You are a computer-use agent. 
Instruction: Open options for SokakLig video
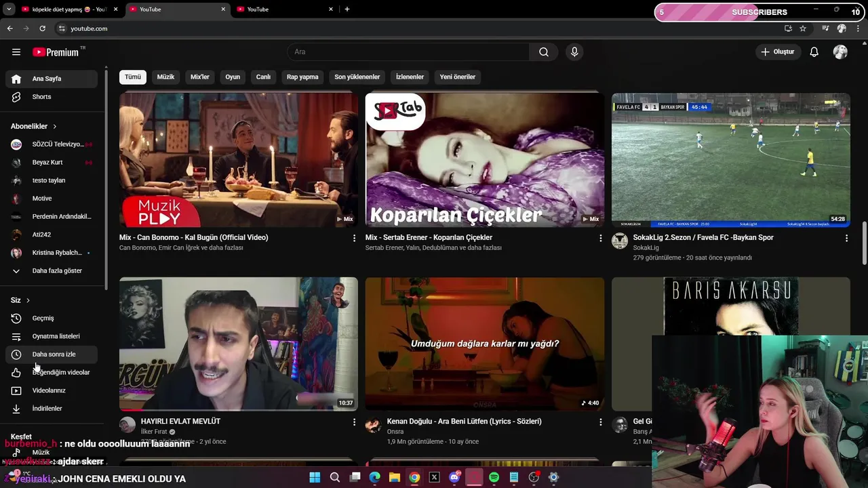[846, 238]
